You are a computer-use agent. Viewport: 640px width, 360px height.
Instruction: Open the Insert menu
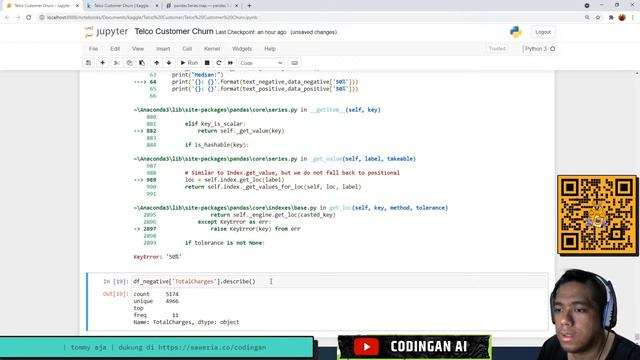click(x=163, y=49)
